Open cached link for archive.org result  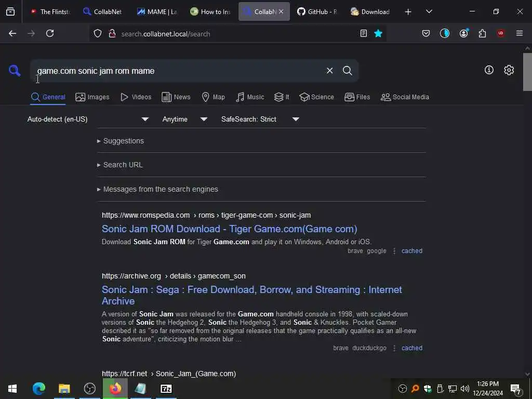(412, 348)
